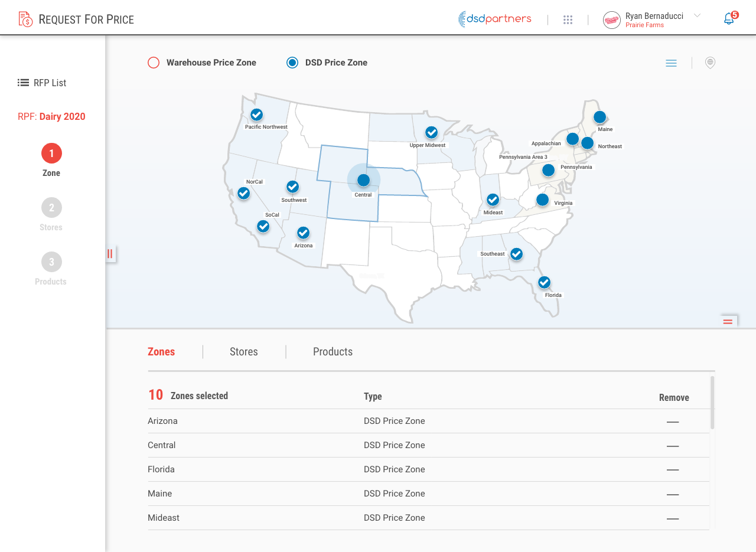Collapse the left sidebar with red handle
Viewport: 756px width, 552px height.
pos(110,254)
